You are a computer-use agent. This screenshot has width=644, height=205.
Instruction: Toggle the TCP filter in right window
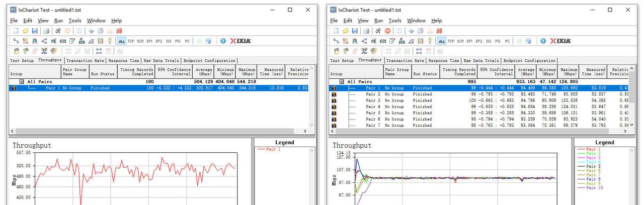click(x=451, y=41)
